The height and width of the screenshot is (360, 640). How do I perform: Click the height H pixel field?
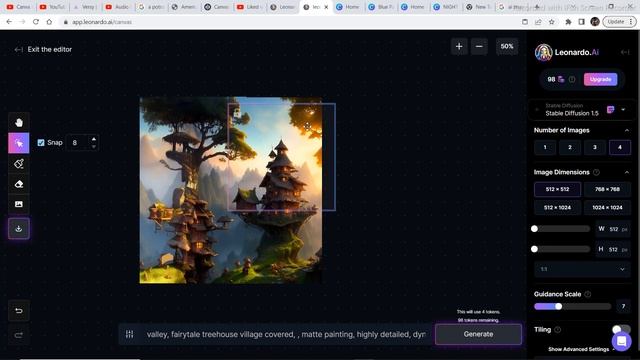[613, 249]
